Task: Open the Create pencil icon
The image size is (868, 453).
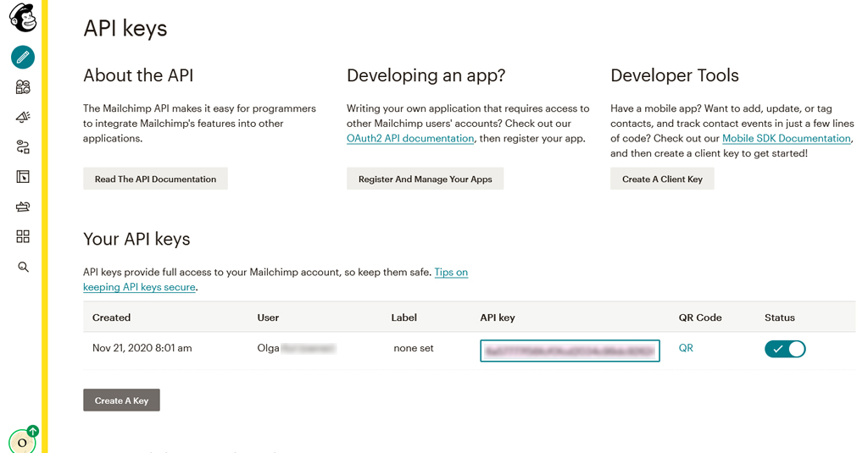Action: click(23, 57)
